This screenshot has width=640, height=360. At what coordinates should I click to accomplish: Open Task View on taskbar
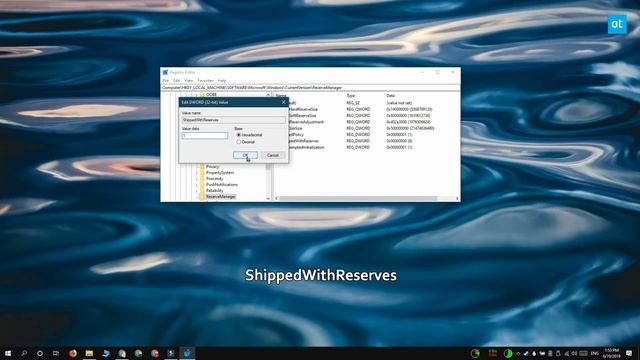coord(56,353)
